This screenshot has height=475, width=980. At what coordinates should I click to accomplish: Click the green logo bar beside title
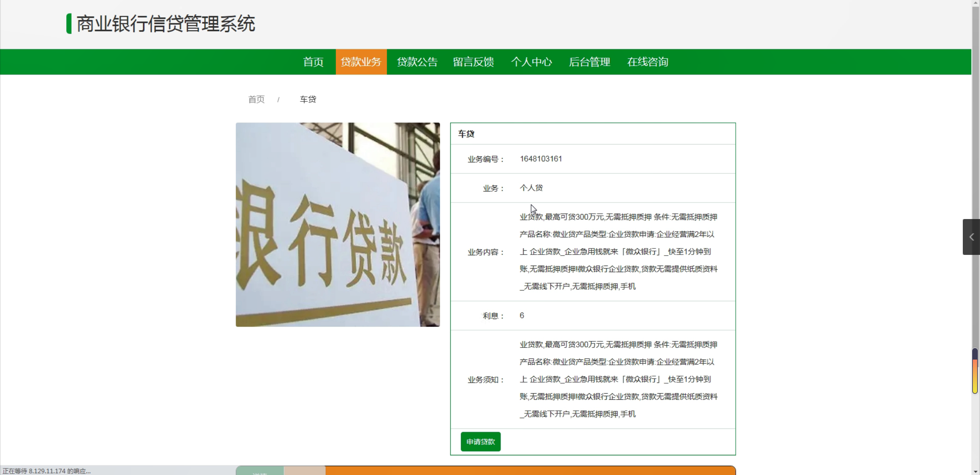[69, 24]
